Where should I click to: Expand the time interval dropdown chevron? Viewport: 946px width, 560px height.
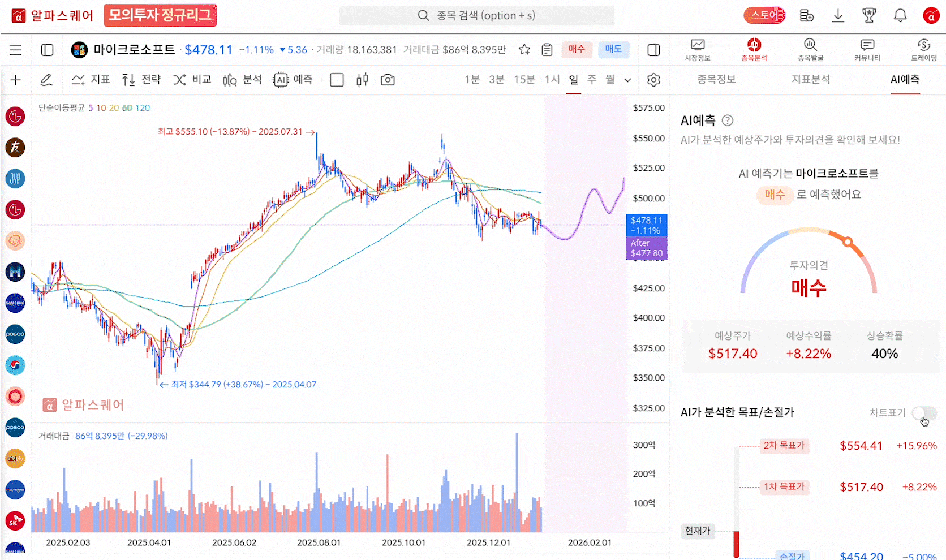point(627,80)
